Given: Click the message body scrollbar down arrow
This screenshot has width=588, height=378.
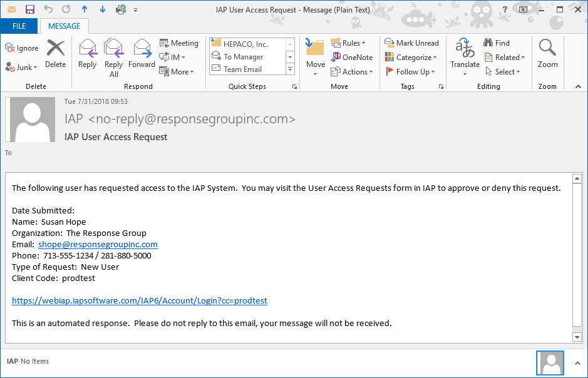Looking at the screenshot, I should [577, 337].
